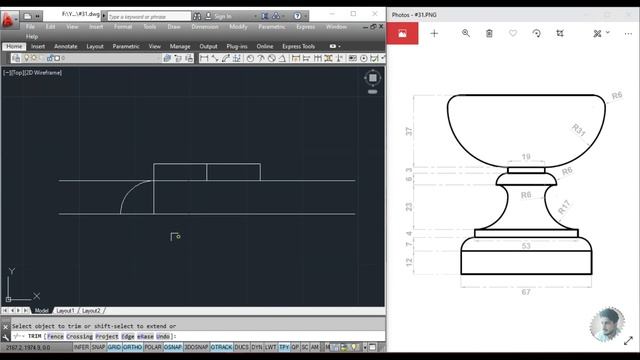Click the Photos collection red icon
Screen dimensions: 640x360
[402, 33]
